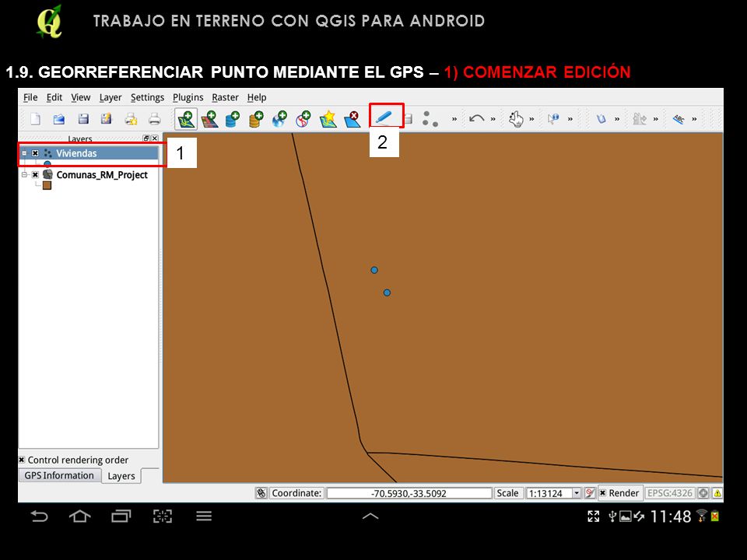Screen dimensions: 747x560
Task: Click the New Project blank page icon
Action: (x=35, y=118)
